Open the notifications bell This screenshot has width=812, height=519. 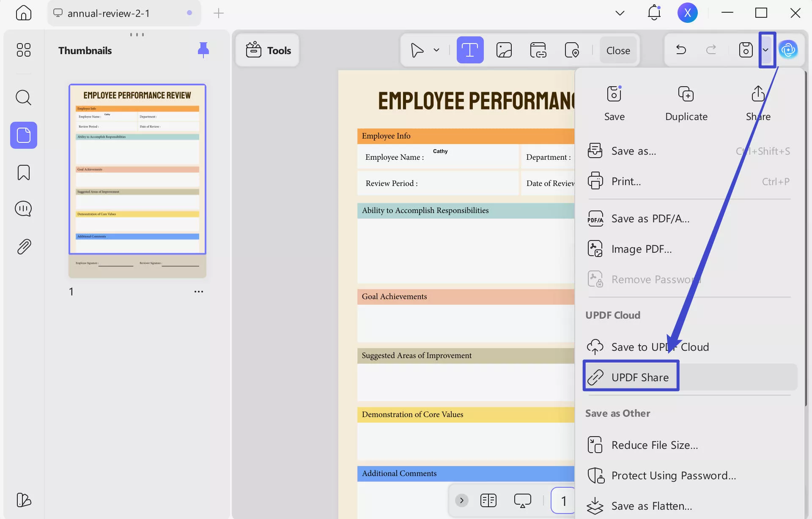[654, 13]
